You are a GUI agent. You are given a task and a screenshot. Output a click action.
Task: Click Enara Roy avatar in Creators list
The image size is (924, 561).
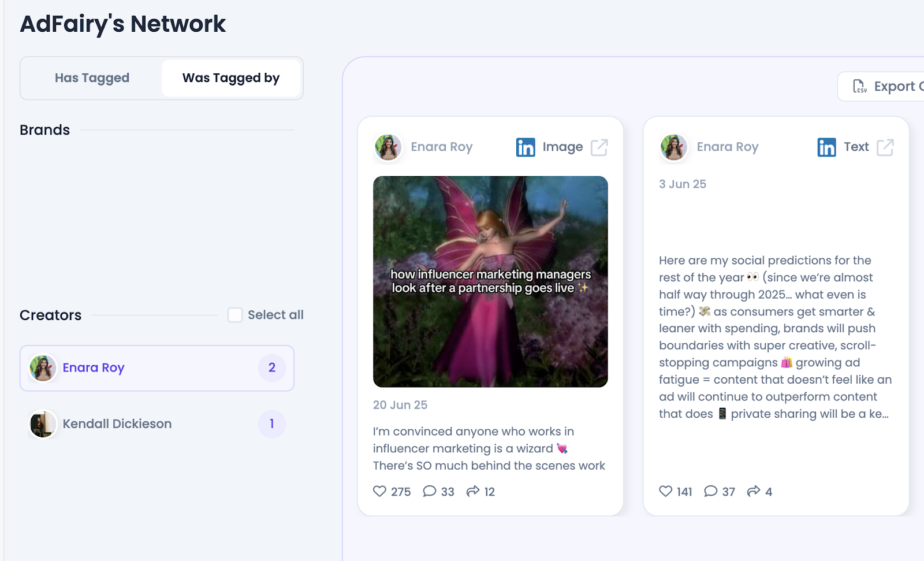coord(43,368)
